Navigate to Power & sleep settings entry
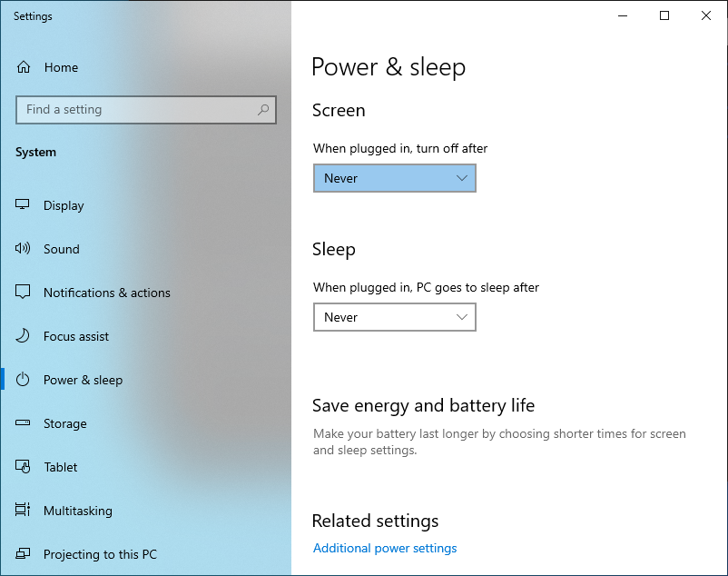 83,380
